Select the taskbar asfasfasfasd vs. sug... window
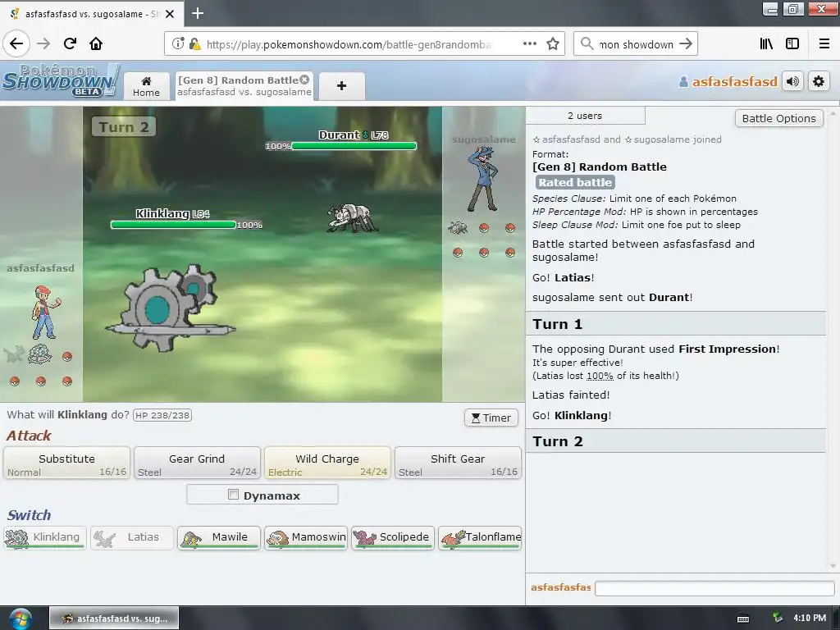 point(114,619)
